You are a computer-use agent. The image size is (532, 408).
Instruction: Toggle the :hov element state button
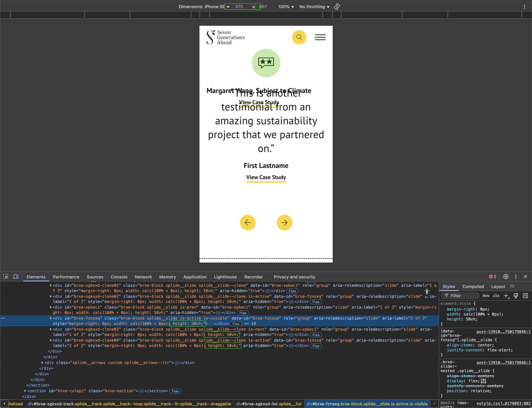point(486,296)
